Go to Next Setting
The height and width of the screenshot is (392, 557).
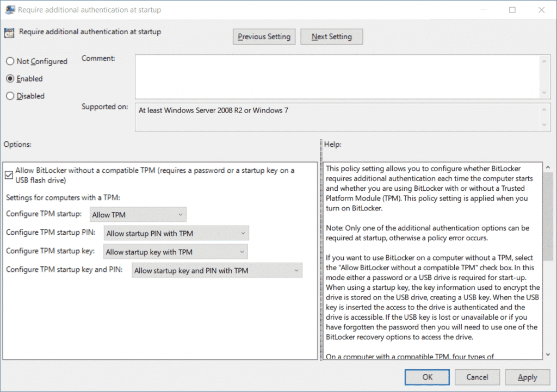point(331,36)
